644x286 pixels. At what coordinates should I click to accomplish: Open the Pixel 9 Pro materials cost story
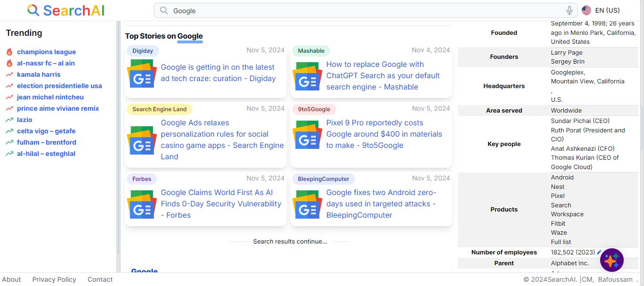pos(384,134)
